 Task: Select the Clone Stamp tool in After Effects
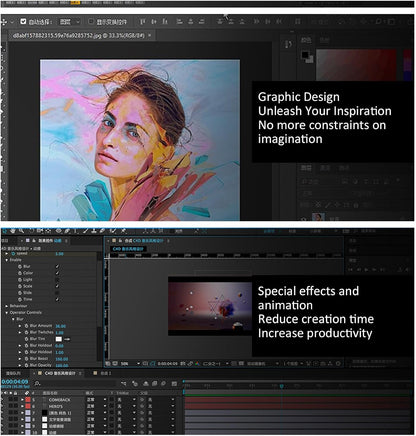(94, 231)
